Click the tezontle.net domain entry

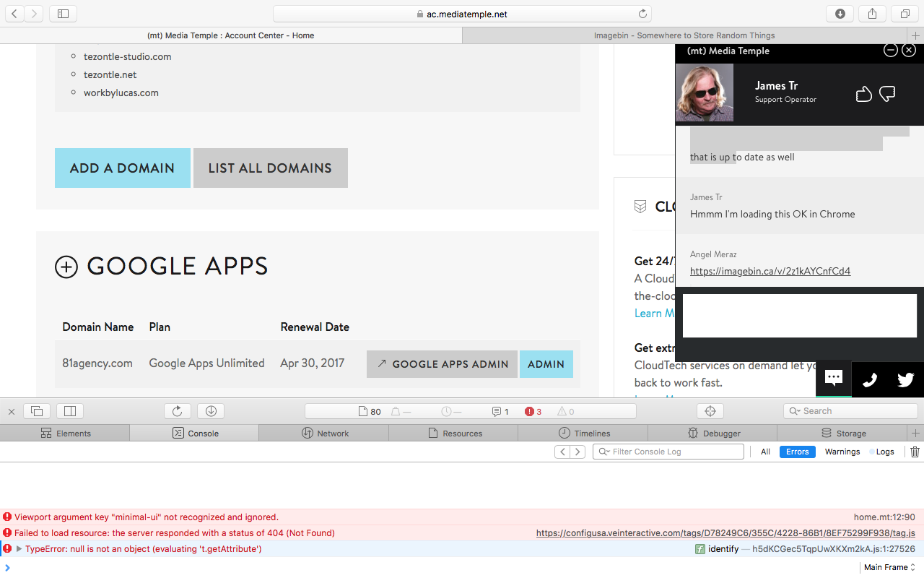(110, 74)
